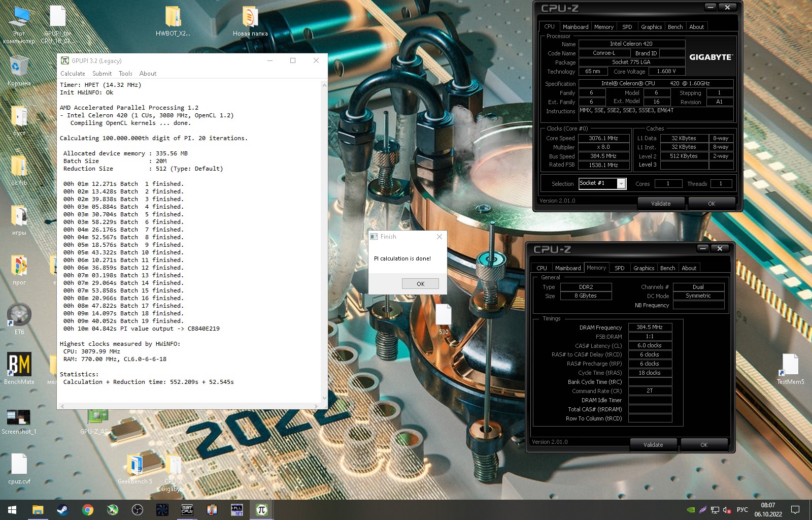Open About tab in top CPU-Z window
Viewport: 812px width, 520px height.
pyautogui.click(x=696, y=27)
